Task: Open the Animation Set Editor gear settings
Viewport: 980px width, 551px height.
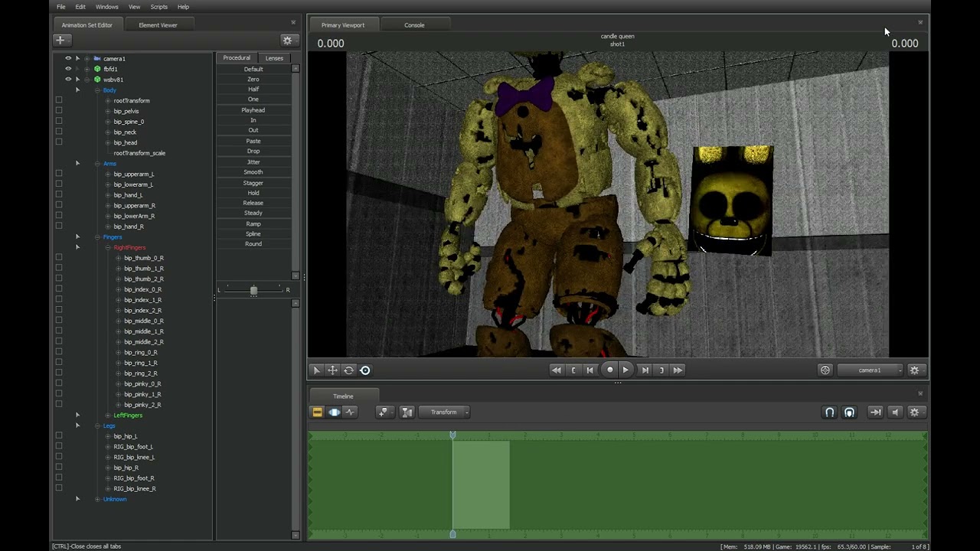Action: click(288, 40)
